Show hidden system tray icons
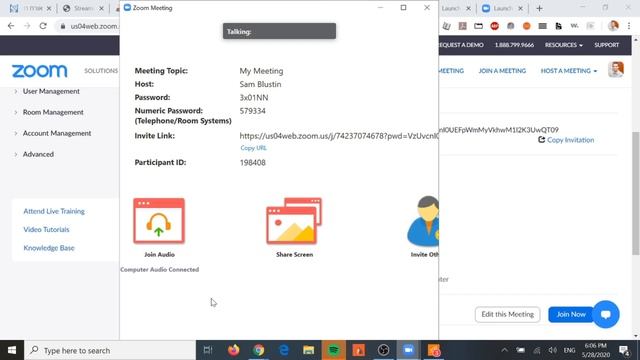Image resolution: width=640 pixels, height=360 pixels. 504,350
